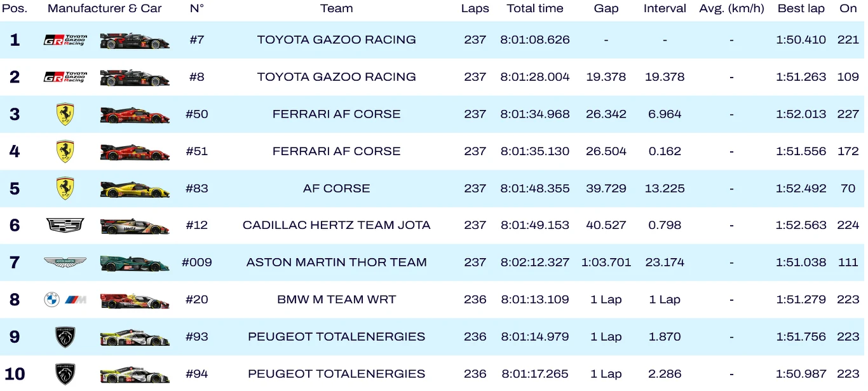Click the yellow Ferrari #83 car image
The image size is (868, 391).
coord(135,189)
